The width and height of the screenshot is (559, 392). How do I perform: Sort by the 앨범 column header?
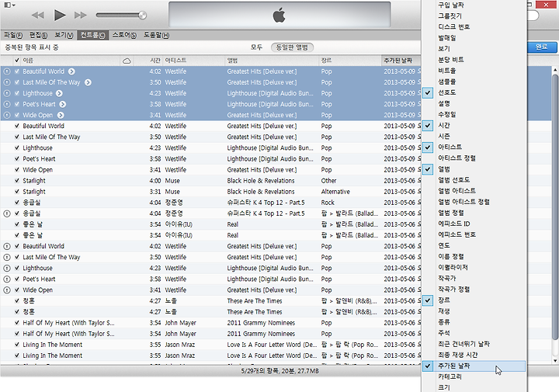click(x=272, y=61)
